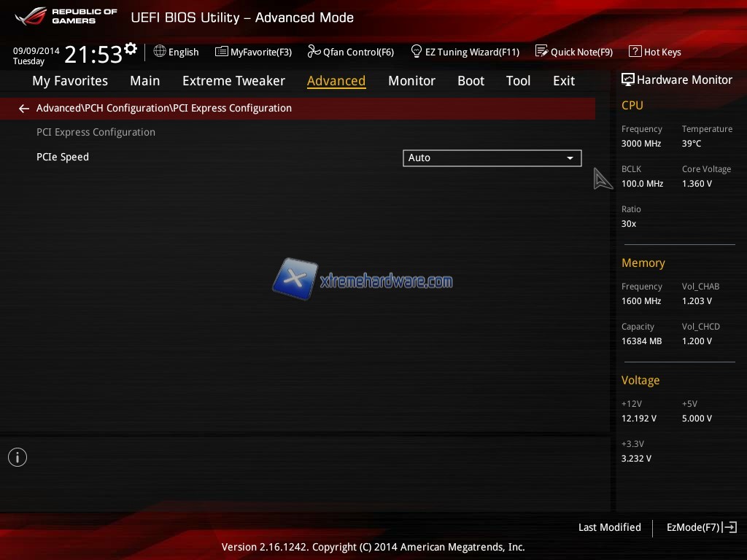747x560 pixels.
Task: Click the info icon at bottom left
Action: pos(18,457)
